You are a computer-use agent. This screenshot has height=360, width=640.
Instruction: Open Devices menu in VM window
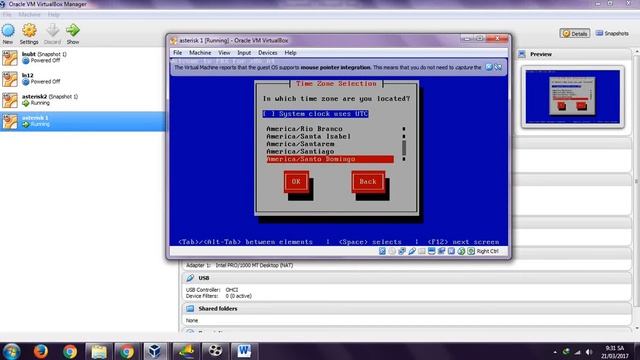[267, 53]
